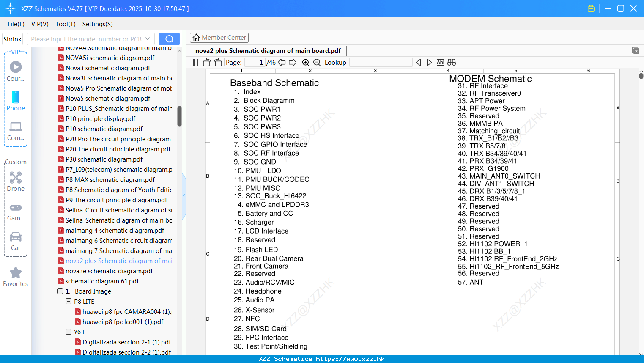Click the toolbox icon in title bar

591,8
